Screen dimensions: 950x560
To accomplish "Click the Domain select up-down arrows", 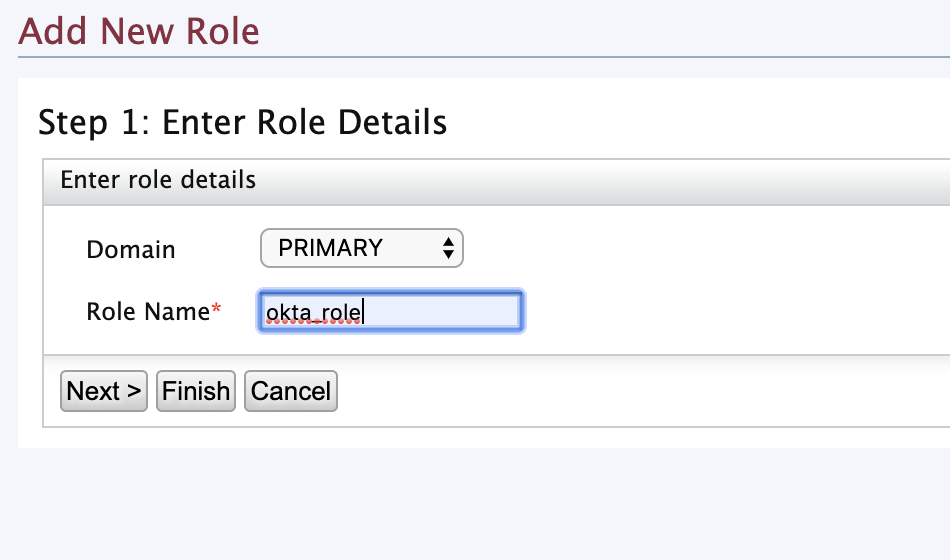I will [x=448, y=248].
